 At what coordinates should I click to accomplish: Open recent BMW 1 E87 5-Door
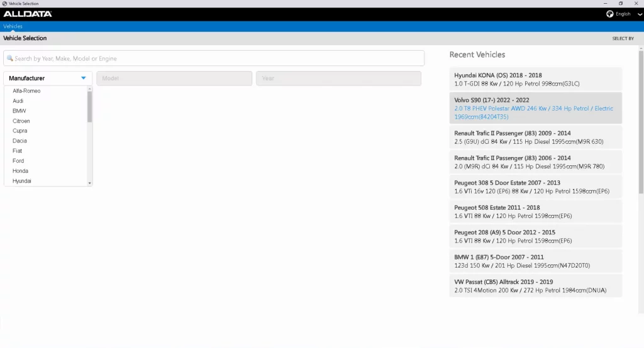coord(535,261)
